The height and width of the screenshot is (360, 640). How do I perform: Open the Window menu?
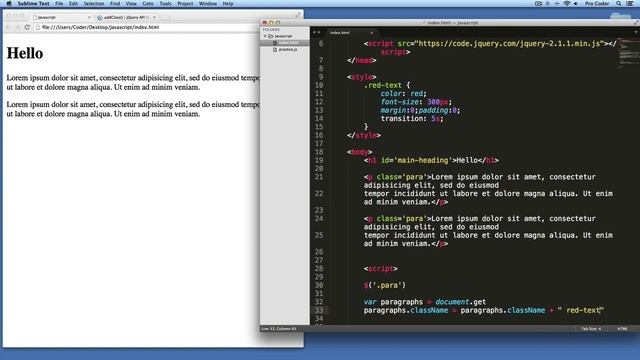(208, 3)
